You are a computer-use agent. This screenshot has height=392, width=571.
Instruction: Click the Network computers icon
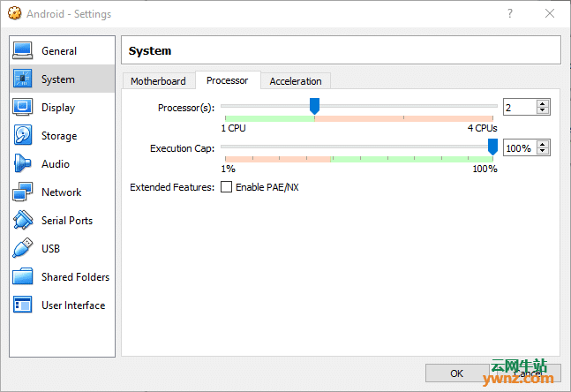pos(23,192)
